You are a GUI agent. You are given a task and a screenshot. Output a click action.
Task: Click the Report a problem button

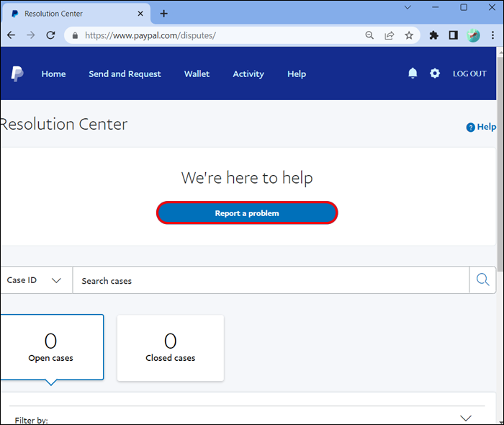247,213
